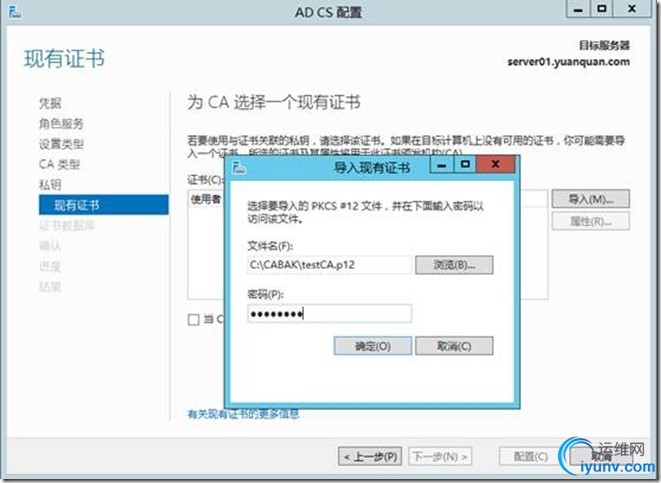Confirm with the 确定(O) button
Screen dimensions: 661x483
(x=373, y=346)
